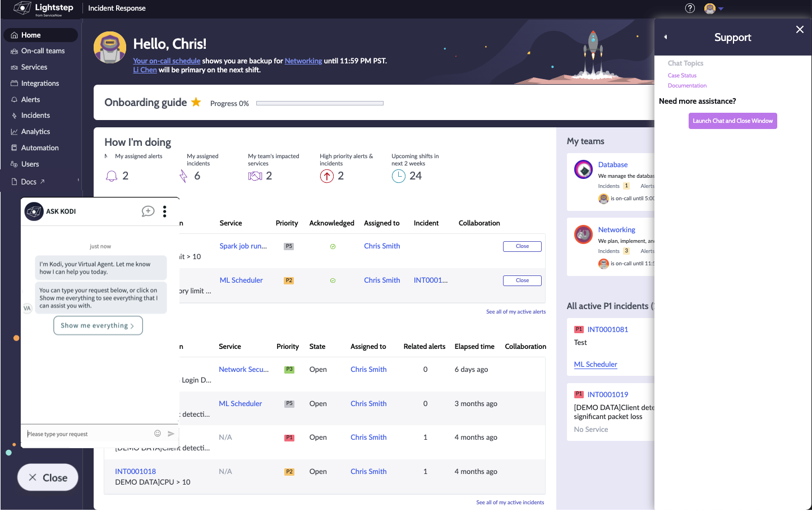Image resolution: width=812 pixels, height=511 pixels.
Task: Click the High priority alerts & incidents arrow icon
Action: pos(327,176)
